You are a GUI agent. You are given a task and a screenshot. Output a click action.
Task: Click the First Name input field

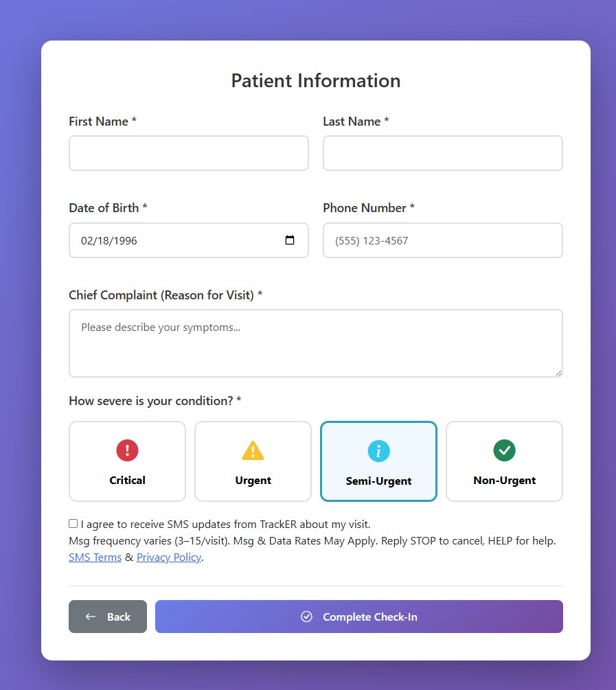[x=188, y=152]
